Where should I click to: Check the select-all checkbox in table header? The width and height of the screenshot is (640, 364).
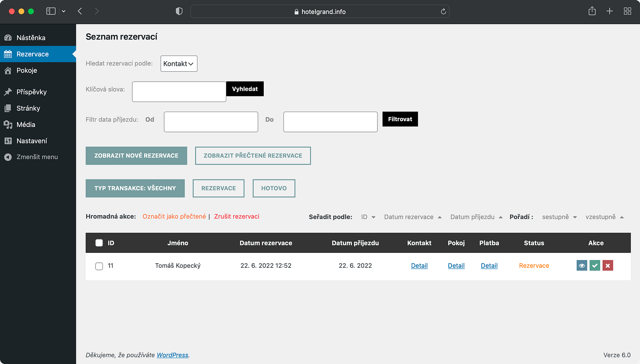point(99,243)
